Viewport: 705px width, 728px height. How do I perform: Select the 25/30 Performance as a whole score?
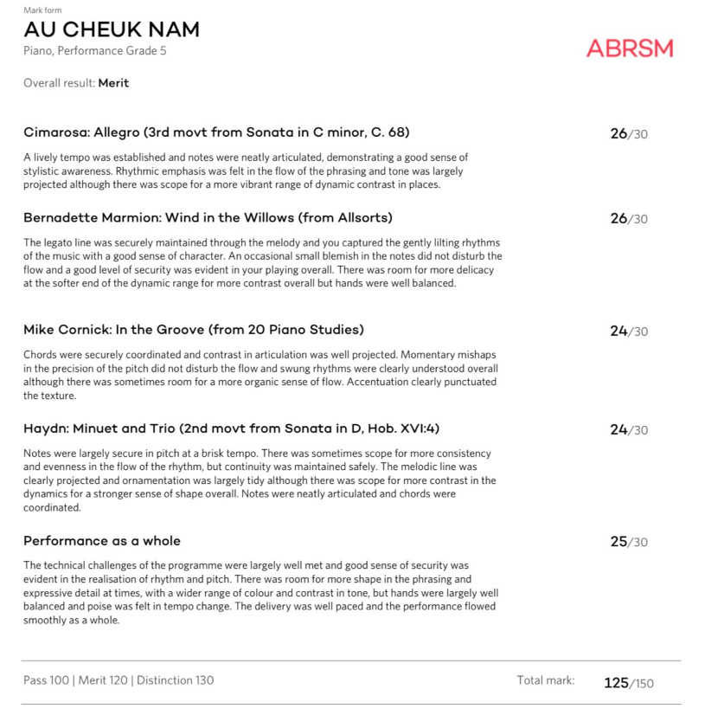tap(628, 542)
